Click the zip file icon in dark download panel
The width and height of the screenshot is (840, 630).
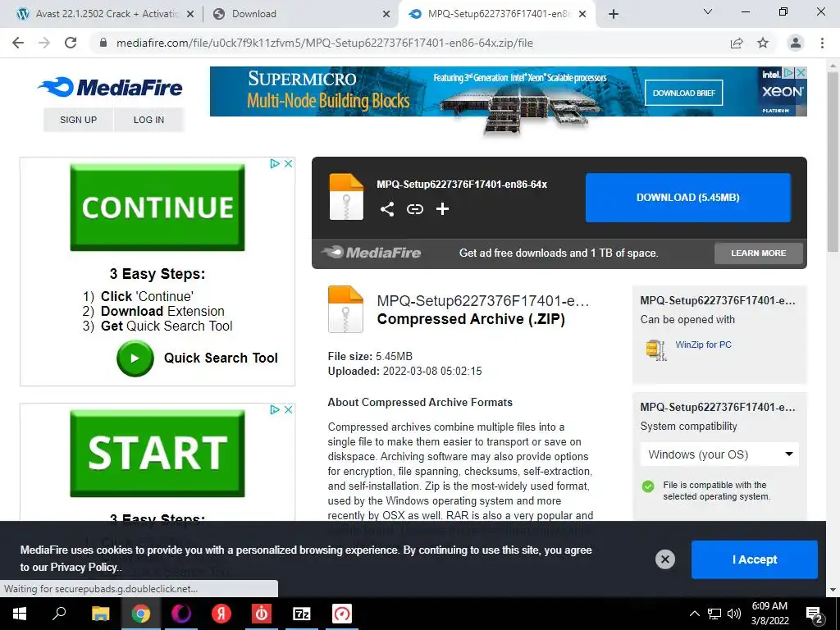346,197
